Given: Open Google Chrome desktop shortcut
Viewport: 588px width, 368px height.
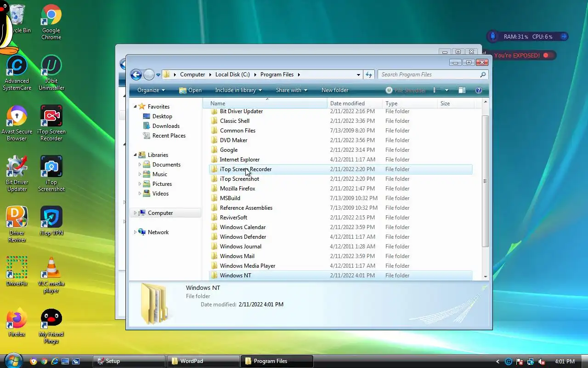Looking at the screenshot, I should click(x=51, y=22).
